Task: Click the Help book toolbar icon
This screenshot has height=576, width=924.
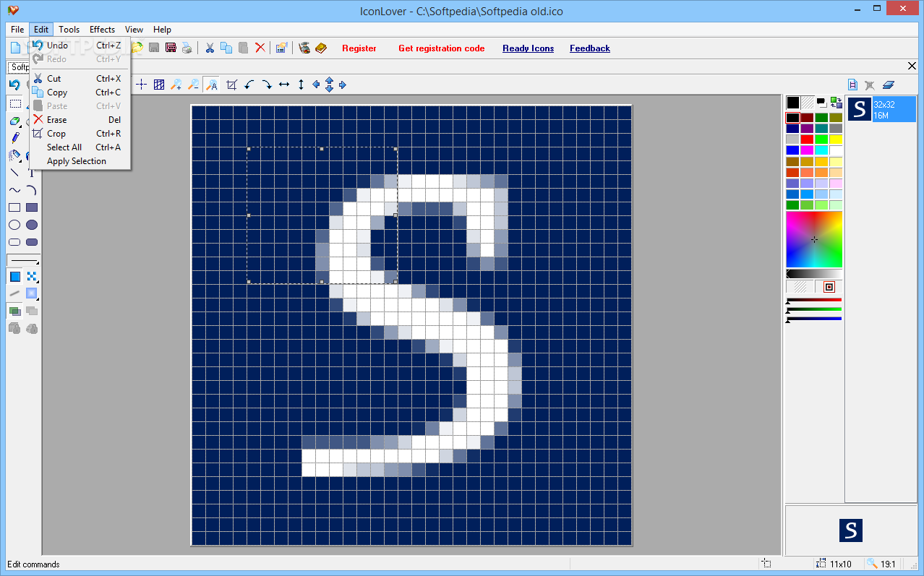Action: (x=321, y=48)
